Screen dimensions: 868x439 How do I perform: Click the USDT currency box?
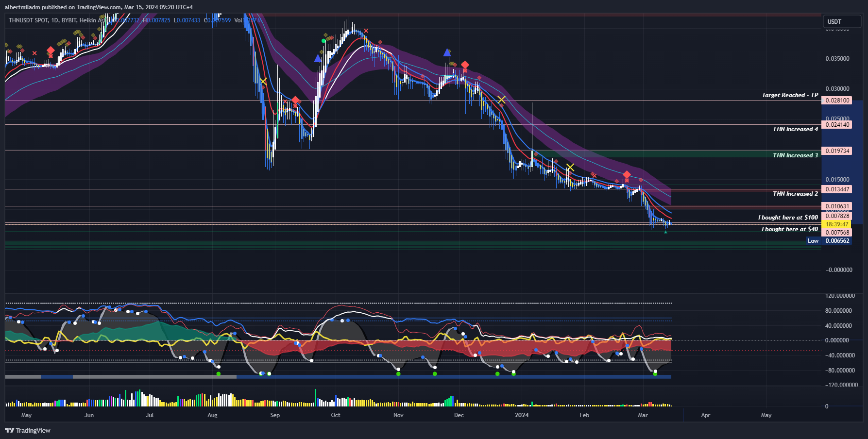pos(841,21)
